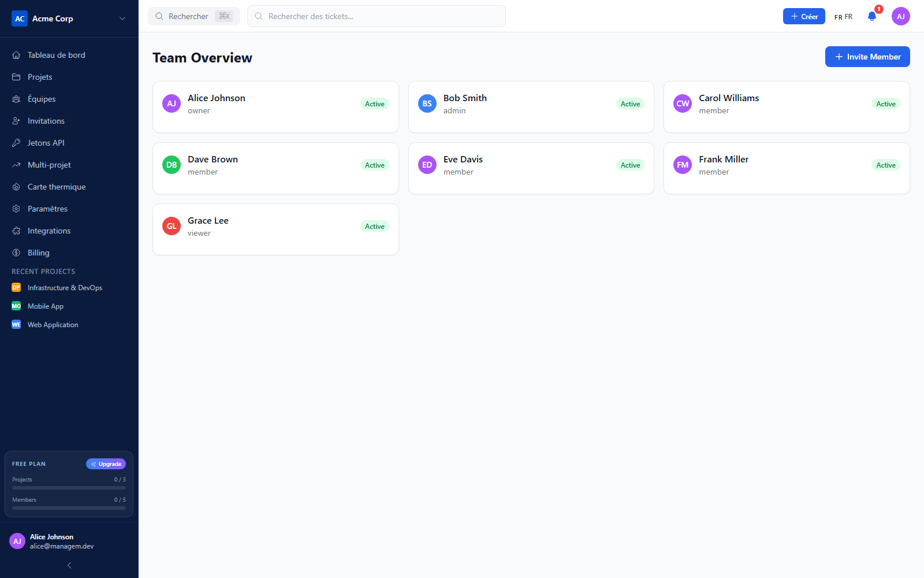This screenshot has height=578, width=924.
Task: Open Web Application recent project
Action: (69, 325)
